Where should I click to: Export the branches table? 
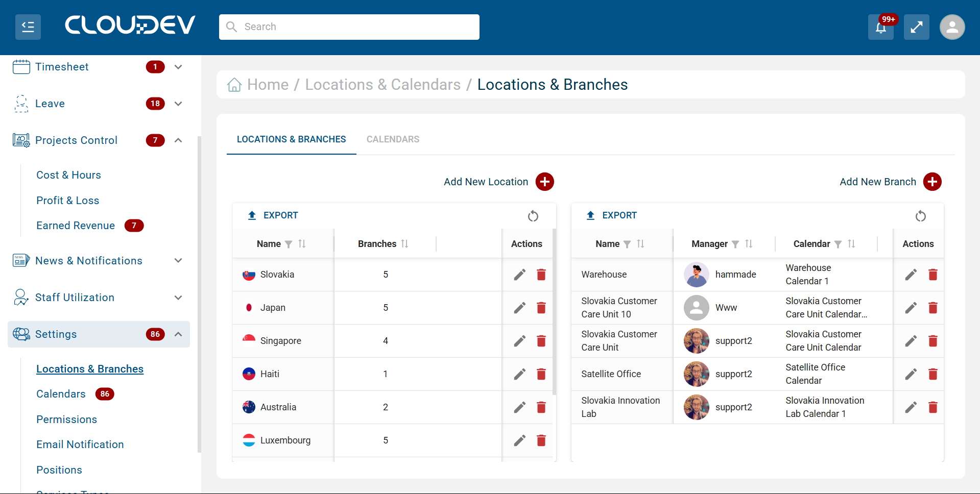tap(611, 215)
